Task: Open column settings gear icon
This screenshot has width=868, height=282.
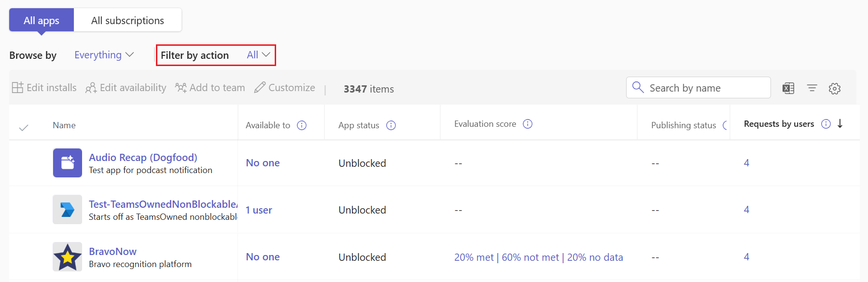Action: (835, 88)
